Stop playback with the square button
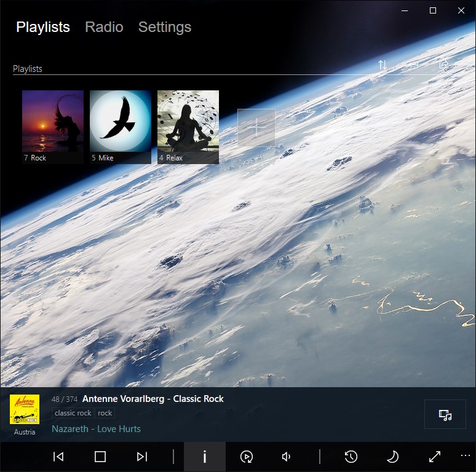Image resolution: width=476 pixels, height=472 pixels. click(x=100, y=457)
